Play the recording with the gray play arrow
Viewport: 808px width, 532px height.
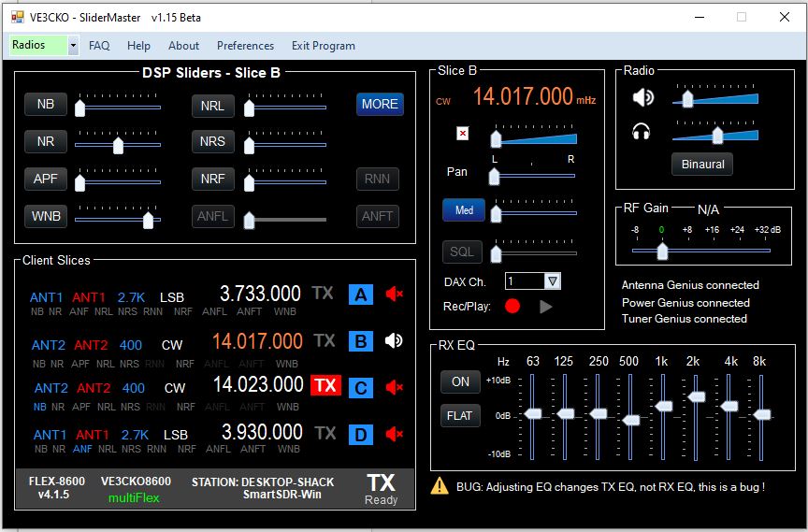(x=546, y=307)
